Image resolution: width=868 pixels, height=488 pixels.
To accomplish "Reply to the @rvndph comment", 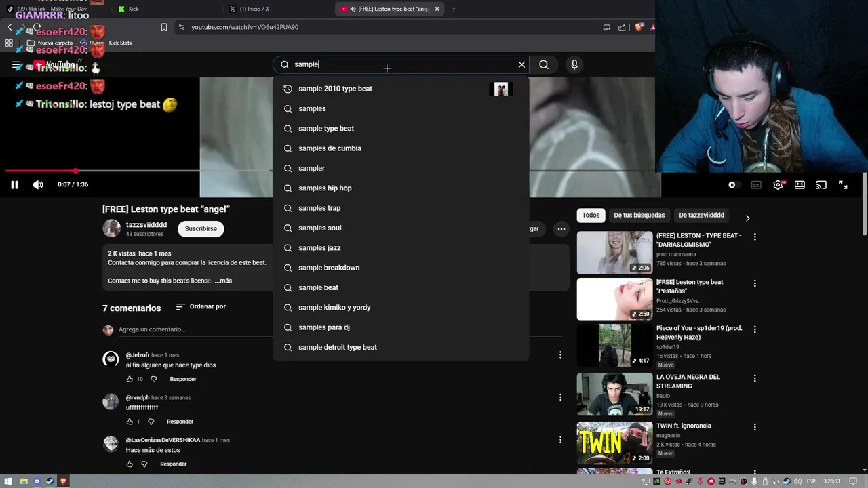I will point(180,422).
